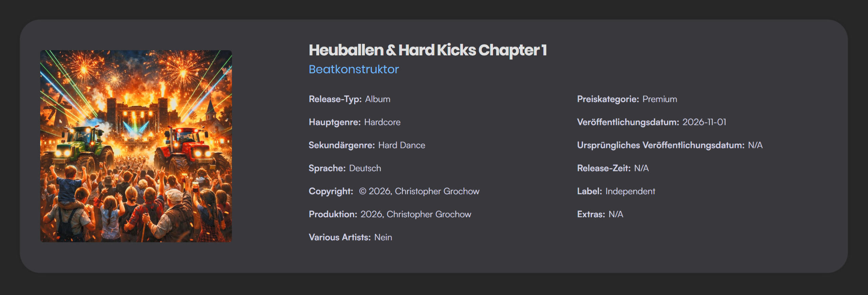Image resolution: width=868 pixels, height=295 pixels.
Task: Select the Copyright holder Christopher Grochow text
Action: pos(437,191)
